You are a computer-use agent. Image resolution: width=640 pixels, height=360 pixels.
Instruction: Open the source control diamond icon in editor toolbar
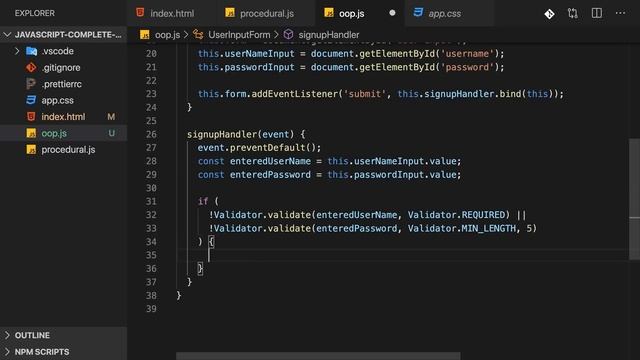coord(549,13)
